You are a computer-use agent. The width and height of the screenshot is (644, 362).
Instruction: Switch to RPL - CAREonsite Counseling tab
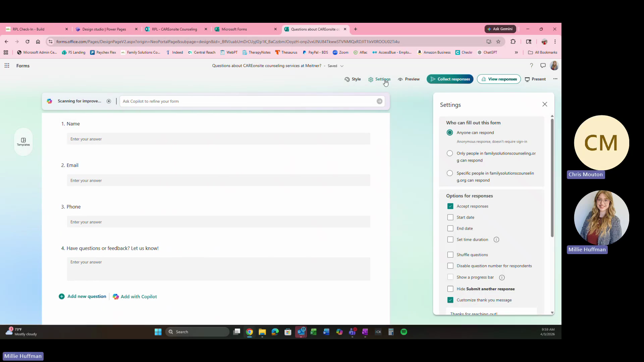pos(176,29)
